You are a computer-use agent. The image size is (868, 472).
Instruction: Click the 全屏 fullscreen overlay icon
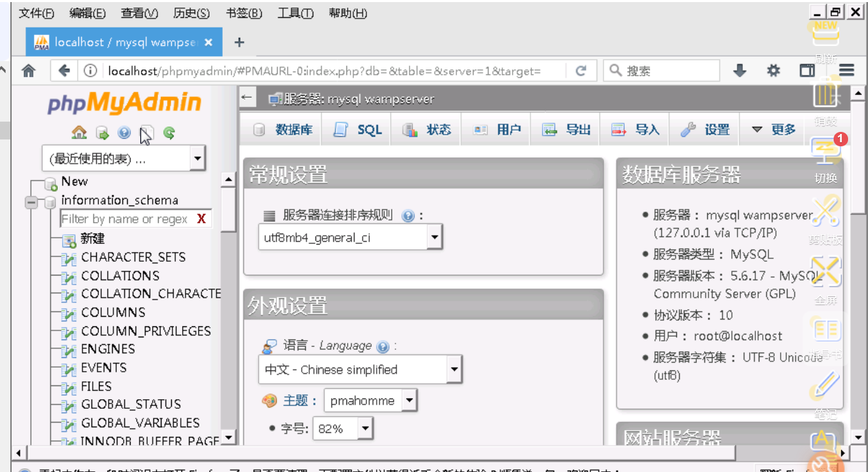pyautogui.click(x=825, y=273)
